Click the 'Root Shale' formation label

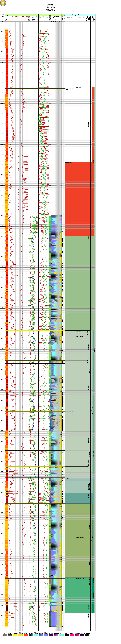78,331
